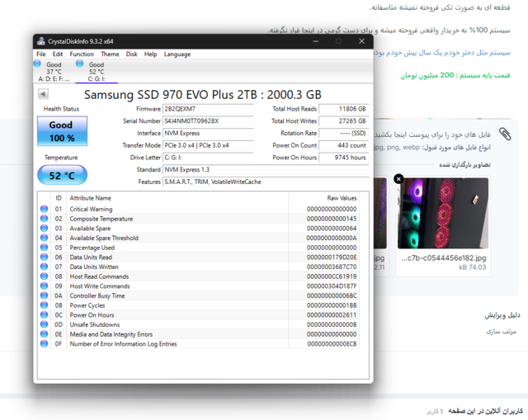This screenshot has height=420, width=528.
Task: Click the file name ending c7b-c0544456e182.jpg
Action: (x=444, y=258)
